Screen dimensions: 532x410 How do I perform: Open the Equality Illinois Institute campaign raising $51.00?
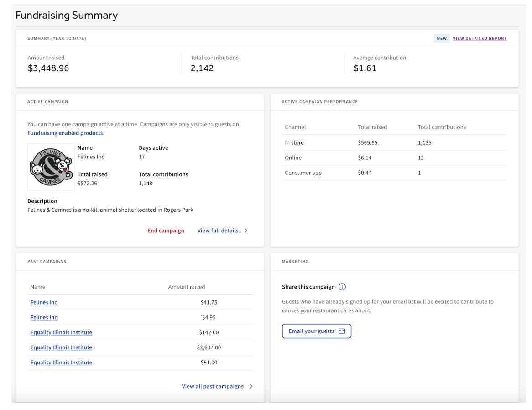pos(61,363)
